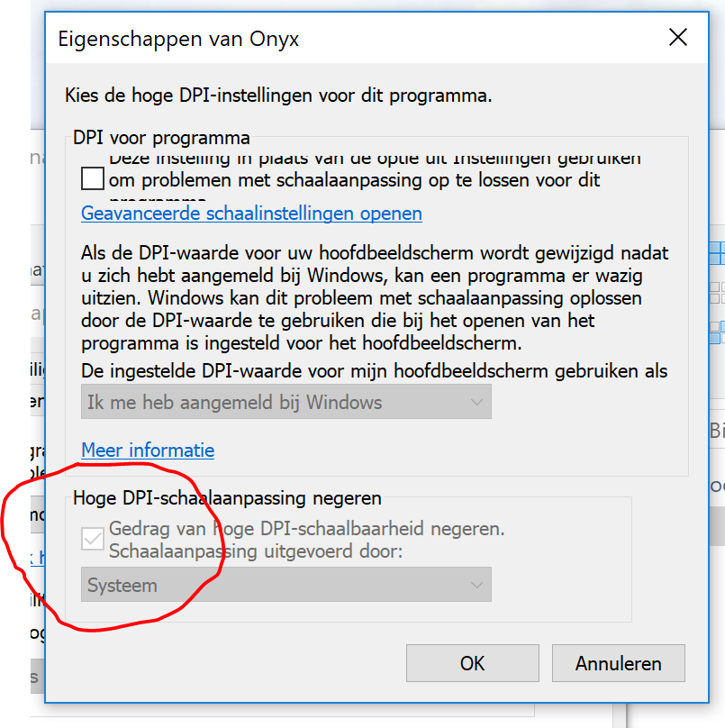Open the Systeem dropdown list
725x728 pixels.
285,585
